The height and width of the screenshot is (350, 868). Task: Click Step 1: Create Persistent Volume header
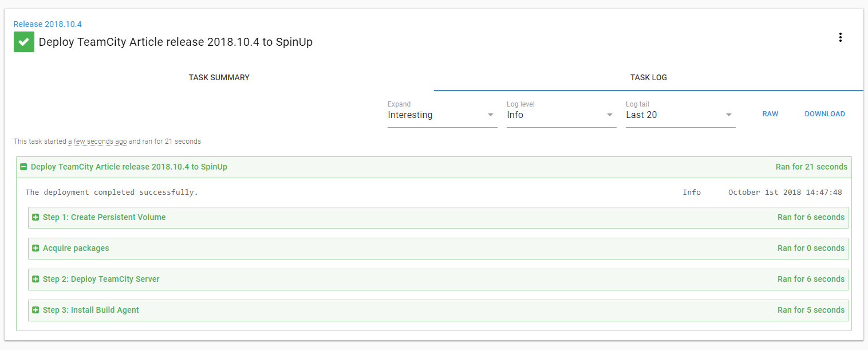click(104, 218)
